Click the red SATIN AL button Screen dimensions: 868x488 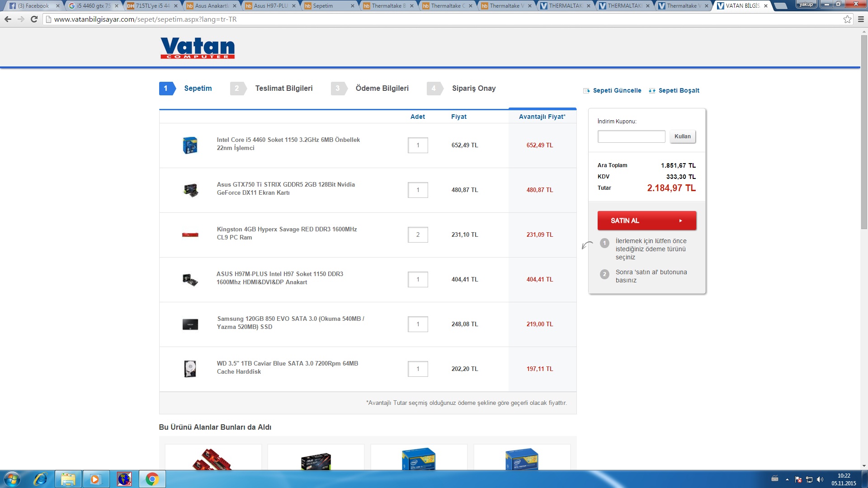pyautogui.click(x=646, y=221)
